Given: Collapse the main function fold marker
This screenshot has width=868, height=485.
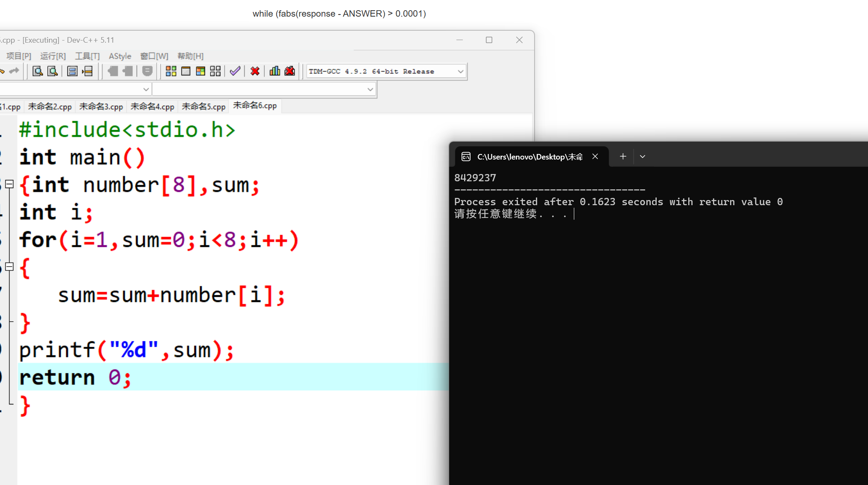Looking at the screenshot, I should coord(9,184).
